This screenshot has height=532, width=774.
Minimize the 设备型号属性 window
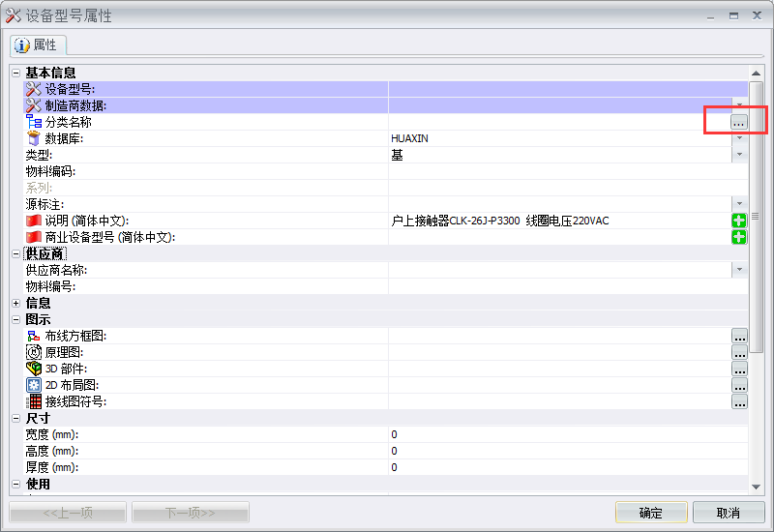711,16
